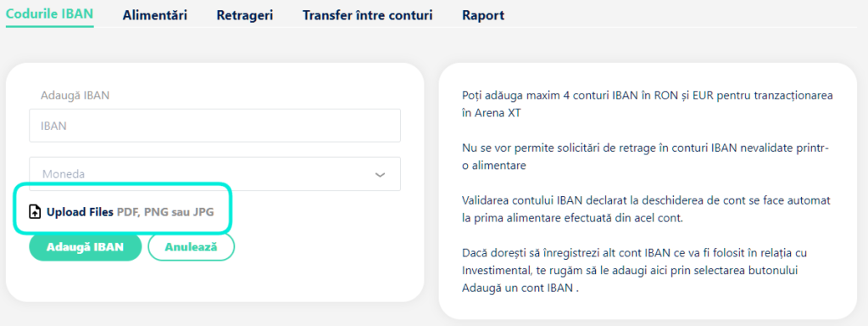The image size is (868, 326).
Task: Go to the Retrageri tab
Action: [x=245, y=15]
